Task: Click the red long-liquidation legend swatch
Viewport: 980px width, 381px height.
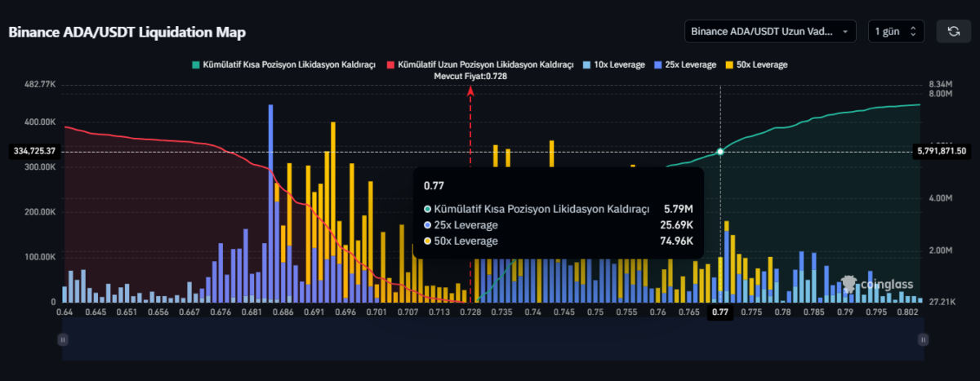Action: coord(391,64)
